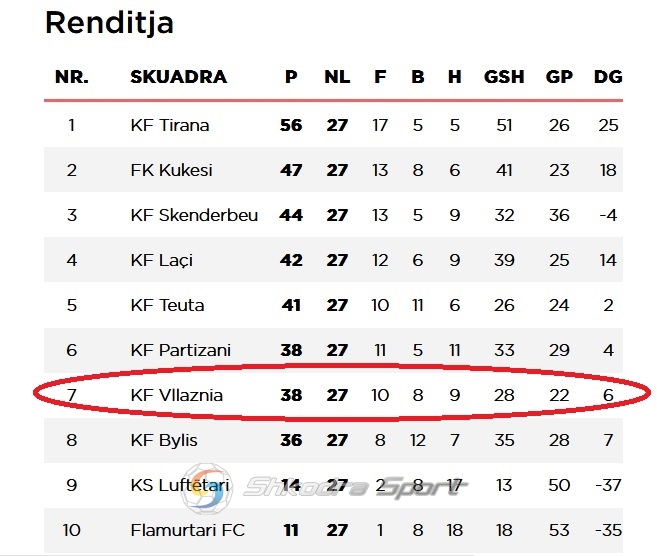The image size is (657, 556).
Task: Click the GP goals conceded header
Action: (559, 77)
